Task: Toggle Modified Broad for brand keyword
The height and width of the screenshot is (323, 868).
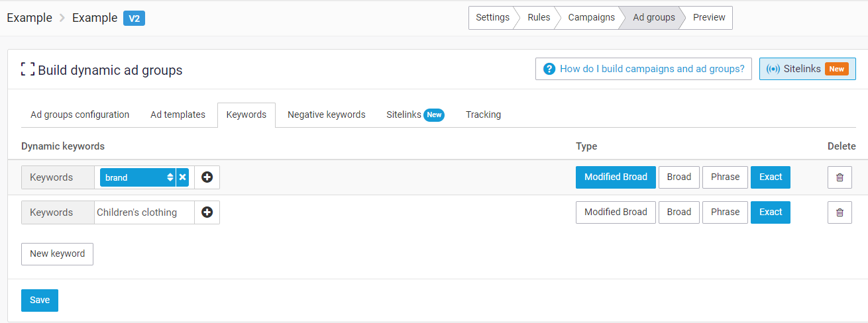Action: (616, 177)
